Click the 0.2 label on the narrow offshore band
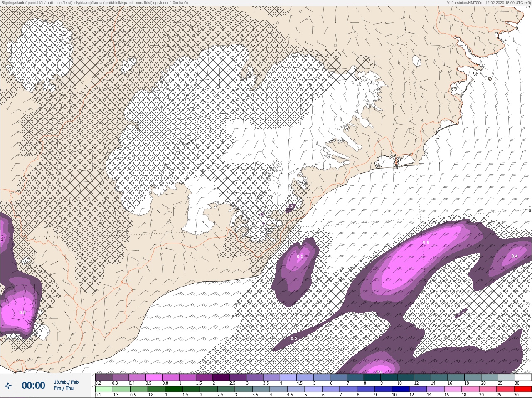This screenshot has height=398, width=532. pyautogui.click(x=294, y=339)
